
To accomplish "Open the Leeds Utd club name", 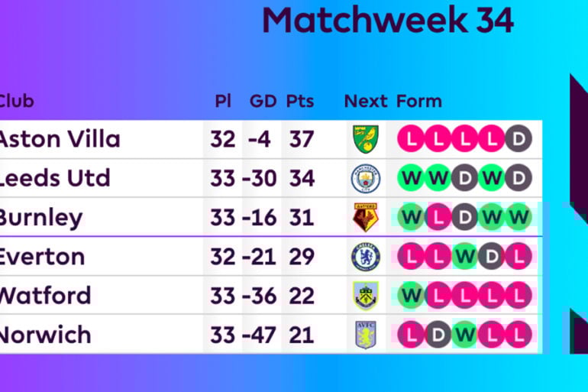I will click(54, 178).
